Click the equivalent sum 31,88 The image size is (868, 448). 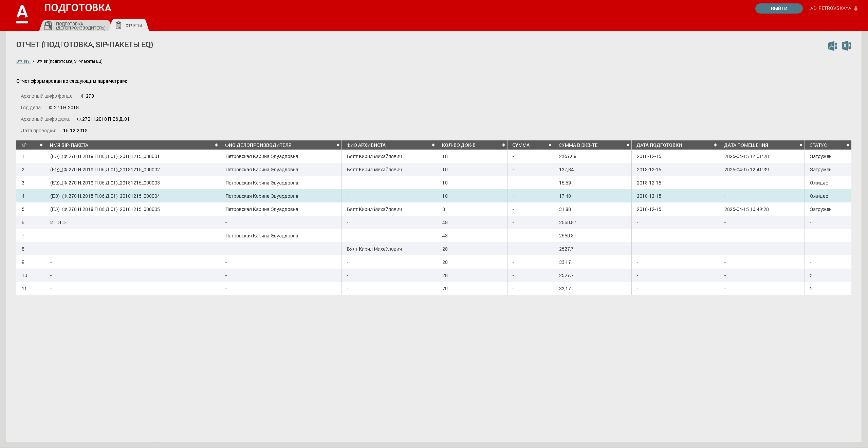pyautogui.click(x=565, y=209)
